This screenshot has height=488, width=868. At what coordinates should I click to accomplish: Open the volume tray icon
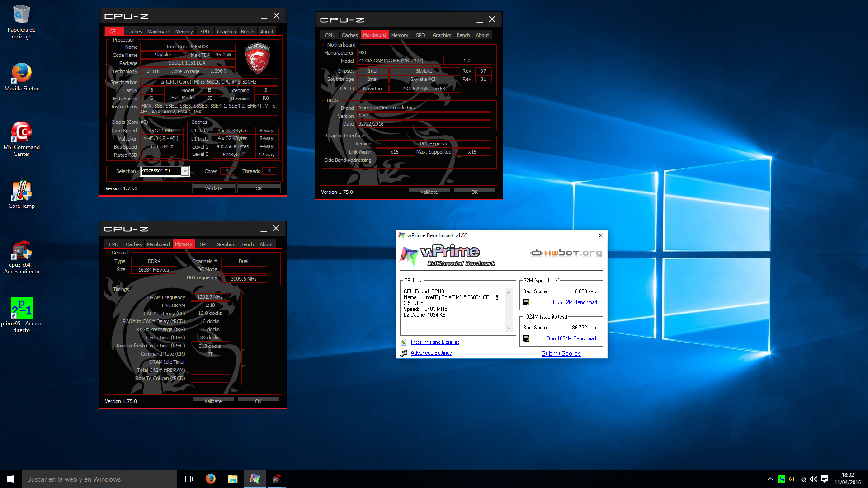(x=814, y=479)
